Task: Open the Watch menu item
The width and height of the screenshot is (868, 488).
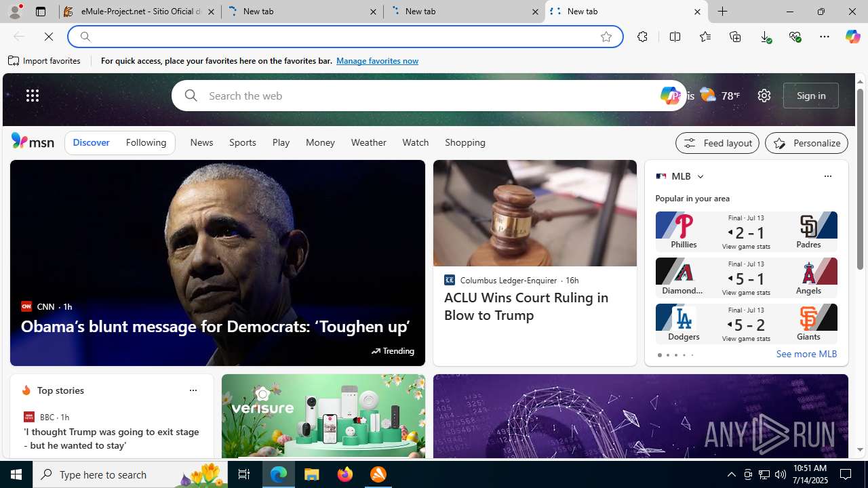Action: pyautogui.click(x=415, y=143)
